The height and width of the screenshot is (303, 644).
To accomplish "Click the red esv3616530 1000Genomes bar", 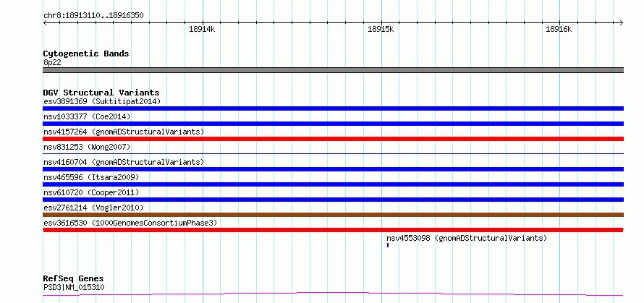I will point(333,230).
